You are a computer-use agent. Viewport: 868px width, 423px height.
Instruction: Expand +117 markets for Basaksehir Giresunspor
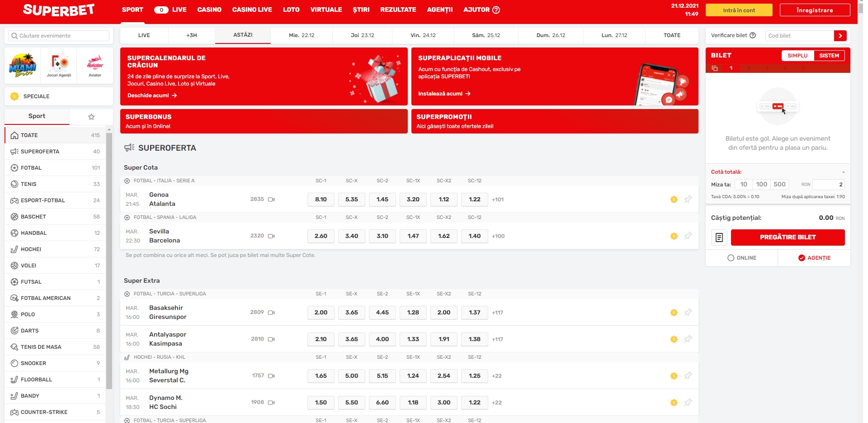[x=497, y=313]
